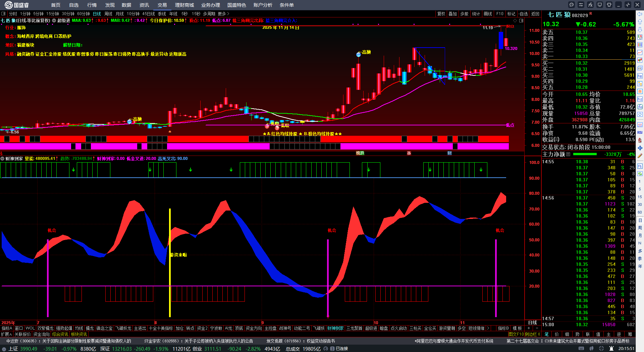The image size is (644, 352).
Task: Toggle the 画线 drawing tools
Action: [x=488, y=14]
